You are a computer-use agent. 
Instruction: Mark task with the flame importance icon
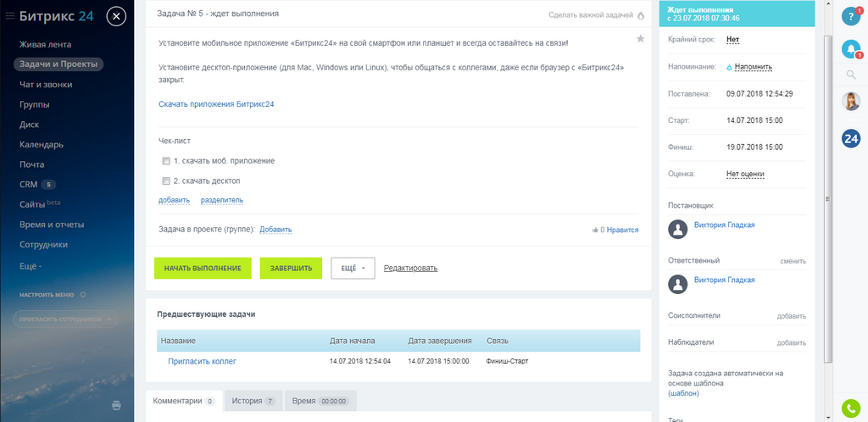click(x=641, y=15)
